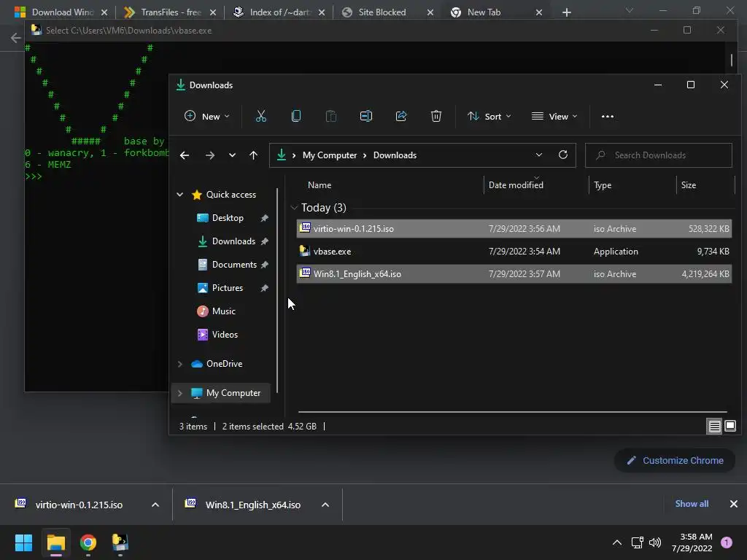Click the Search Downloads field
The image size is (747, 560).
(659, 155)
